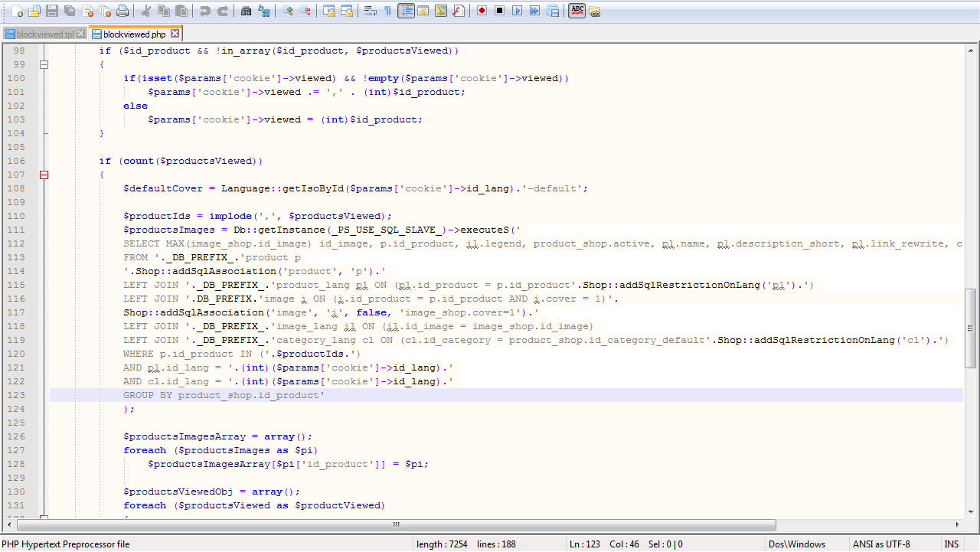Click the Print icon in toolbar

click(122, 11)
